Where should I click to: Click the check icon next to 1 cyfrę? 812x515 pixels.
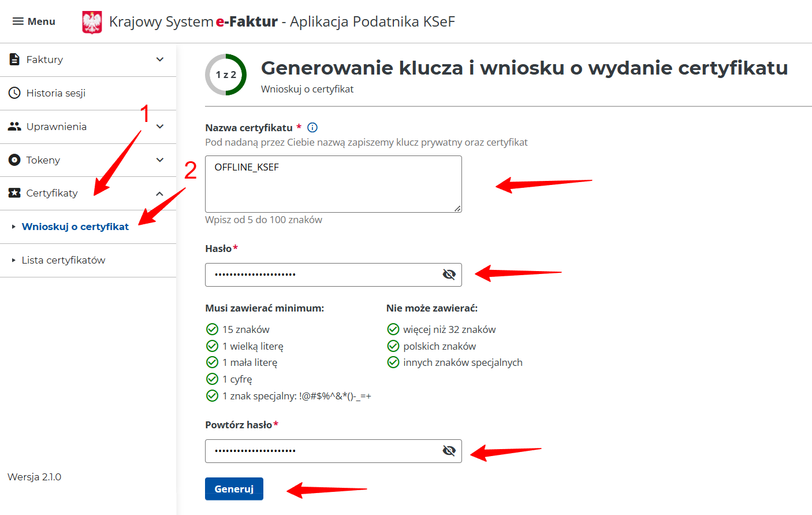(212, 379)
